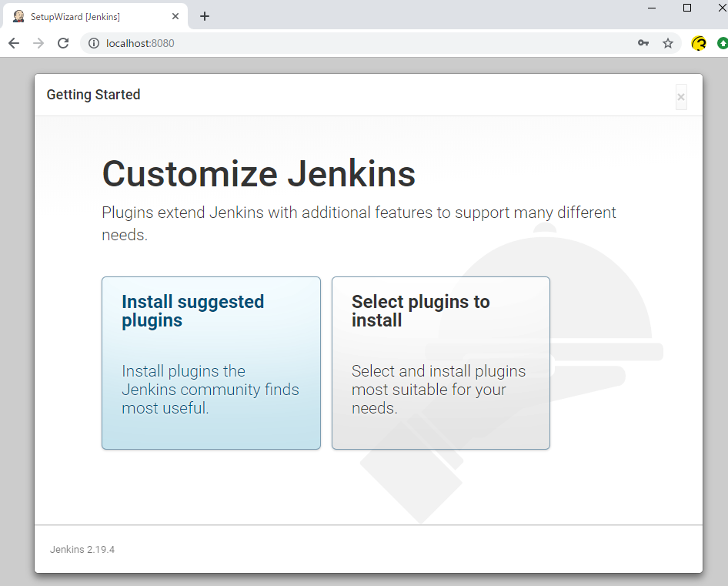Click the Jenkins 2.19.4 version text

[82, 550]
